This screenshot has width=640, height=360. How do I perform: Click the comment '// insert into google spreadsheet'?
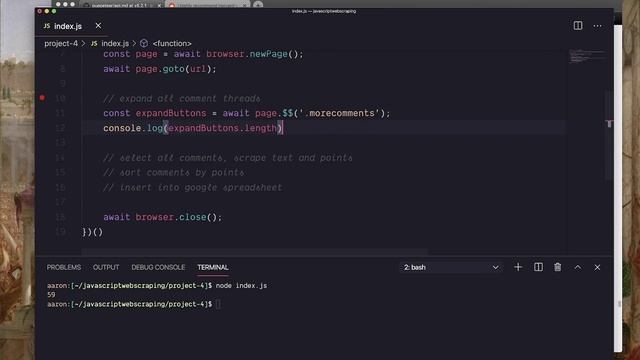pyautogui.click(x=192, y=188)
